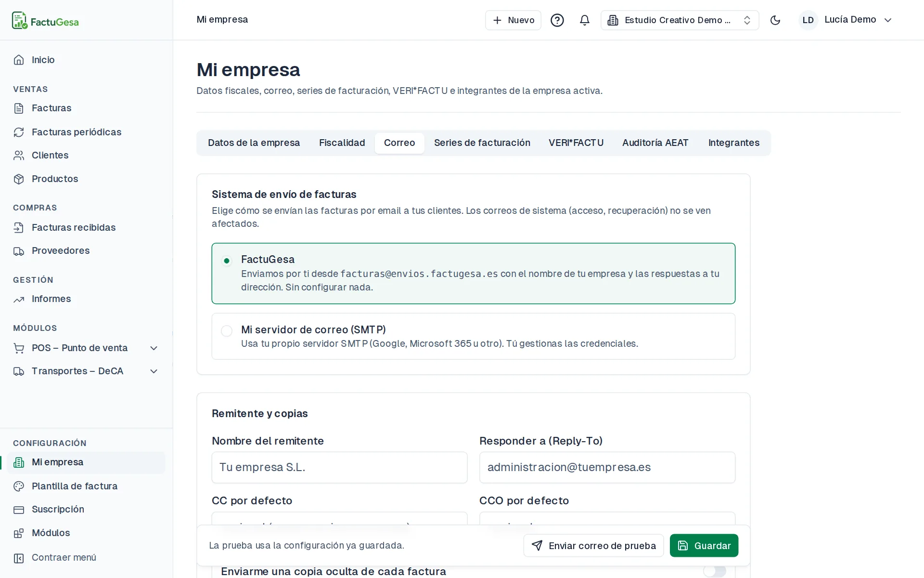Click Responder a (Reply-To) input field

coord(607,467)
